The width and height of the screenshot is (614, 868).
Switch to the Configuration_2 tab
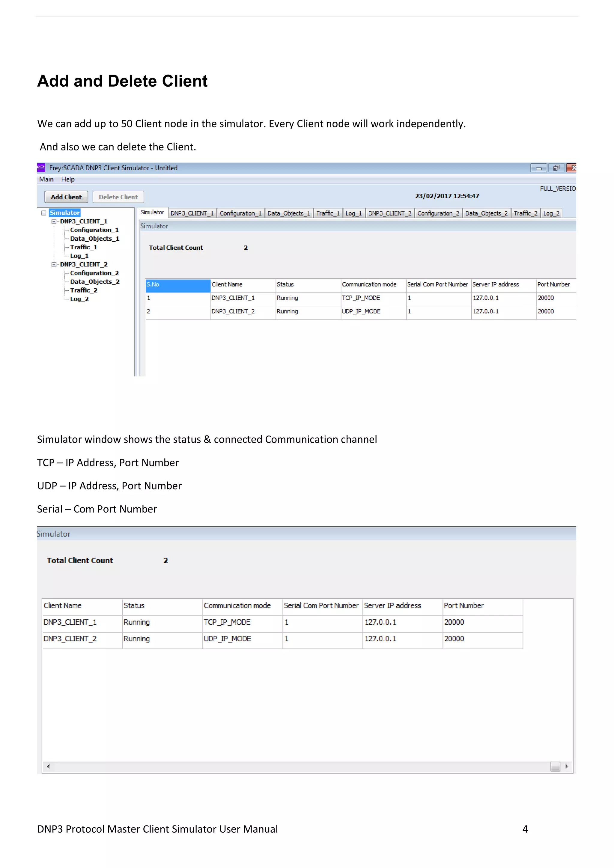tap(438, 213)
